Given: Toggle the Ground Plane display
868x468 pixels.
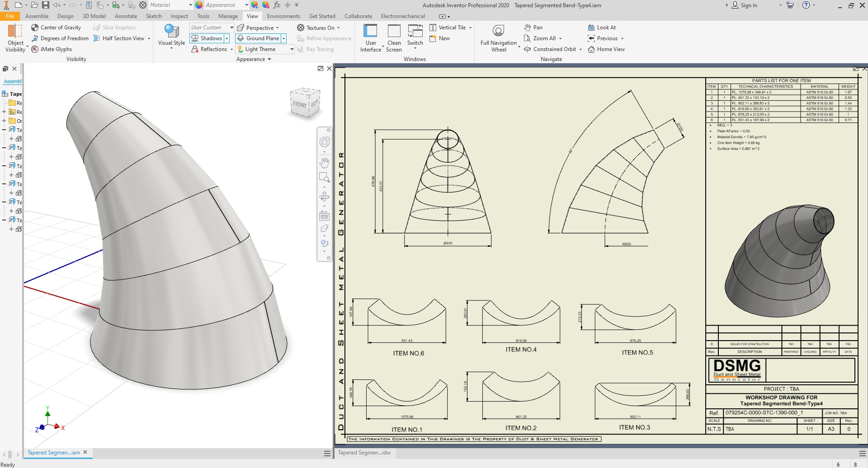Looking at the screenshot, I should click(x=258, y=38).
